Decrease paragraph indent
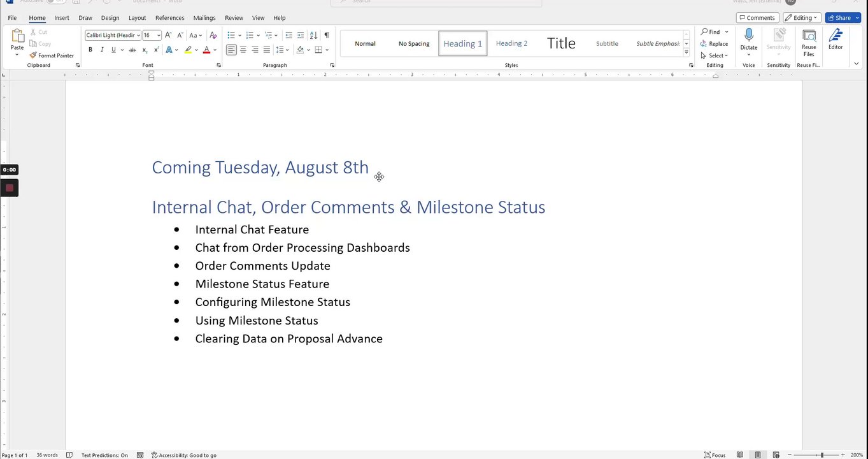The height and width of the screenshot is (459, 868). click(x=289, y=36)
